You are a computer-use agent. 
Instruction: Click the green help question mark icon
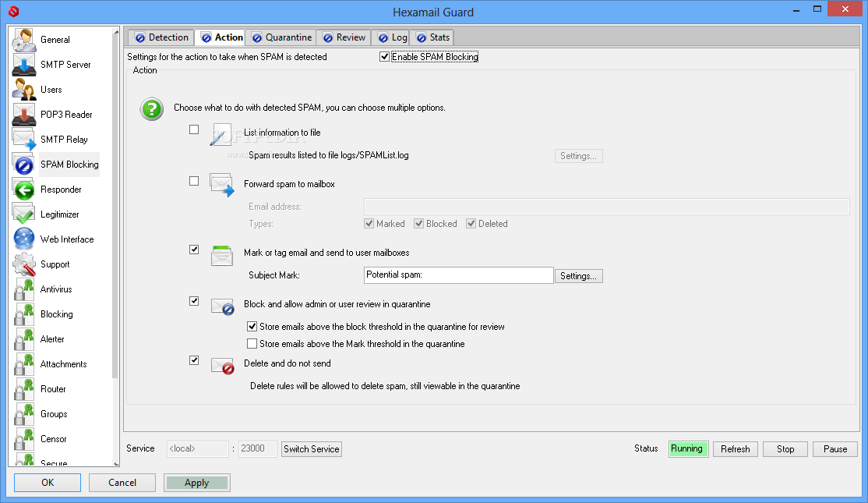tap(152, 109)
